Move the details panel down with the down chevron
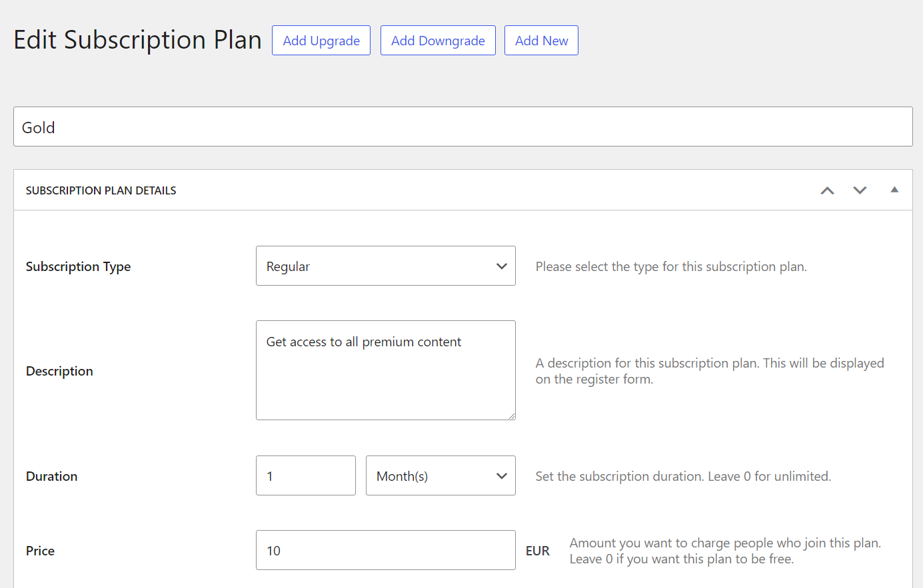This screenshot has width=923, height=588. (860, 190)
